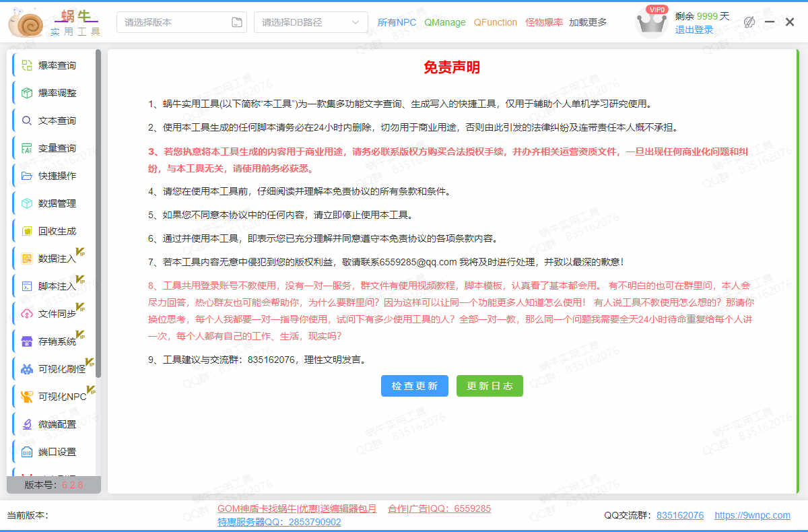Open the 所有NPC menu item
Image resolution: width=808 pixels, height=532 pixels.
tap(397, 22)
